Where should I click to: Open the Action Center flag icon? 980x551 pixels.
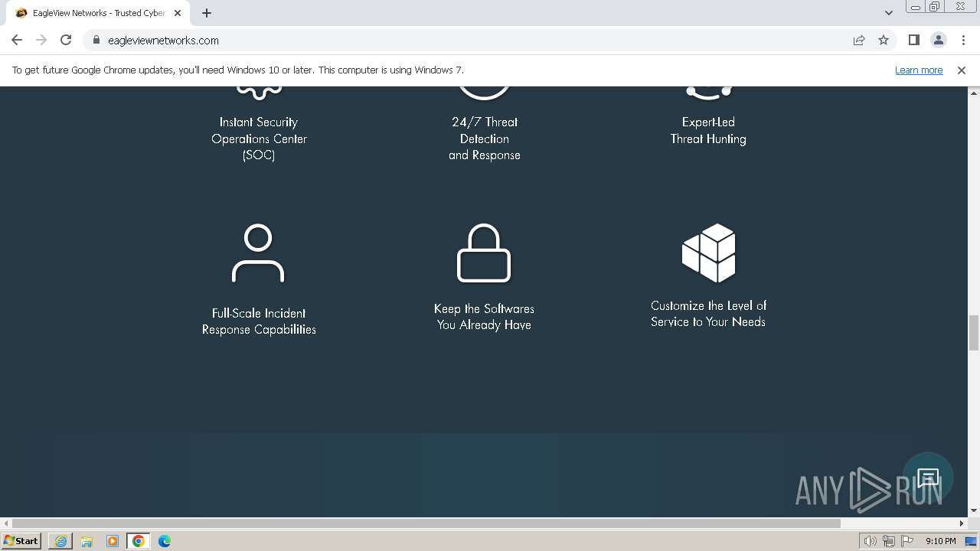click(907, 541)
